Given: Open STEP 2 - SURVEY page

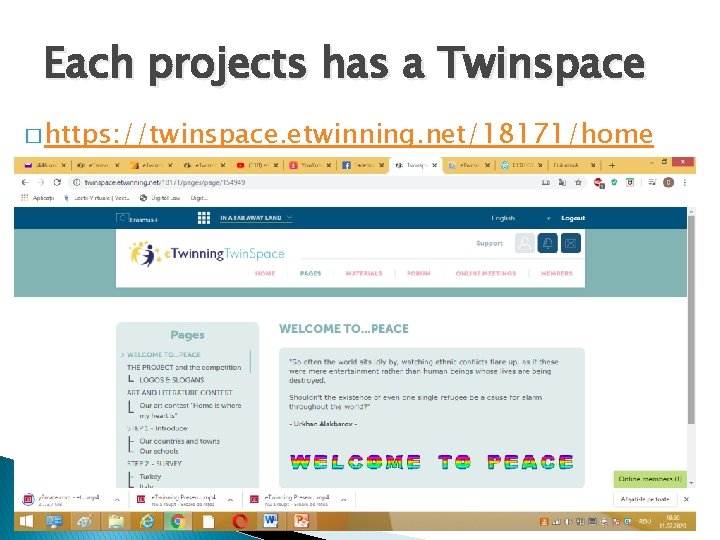Looking at the screenshot, I should pyautogui.click(x=154, y=464).
